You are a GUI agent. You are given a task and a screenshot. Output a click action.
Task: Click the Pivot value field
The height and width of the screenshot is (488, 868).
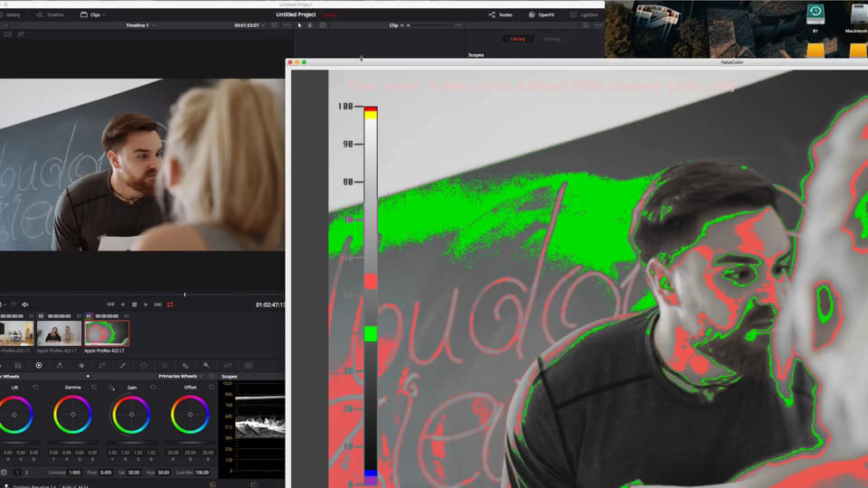(x=106, y=473)
